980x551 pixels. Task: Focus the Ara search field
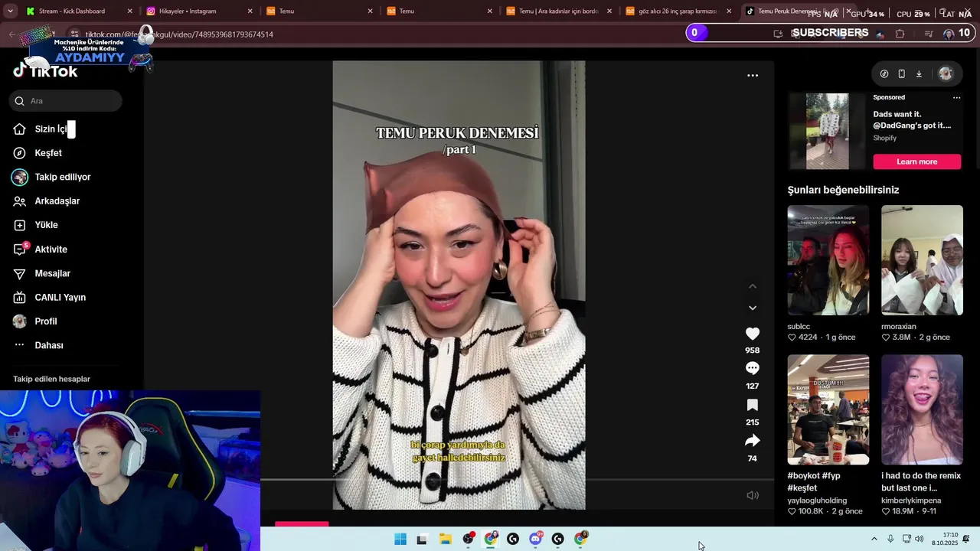[66, 101]
